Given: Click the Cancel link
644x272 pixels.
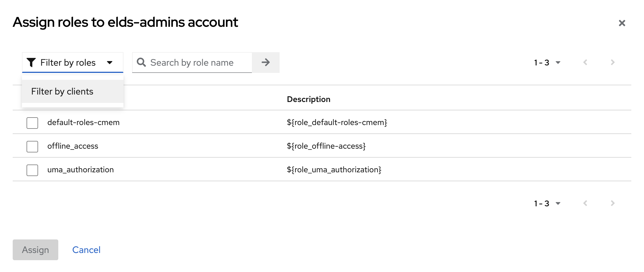Looking at the screenshot, I should 86,250.
